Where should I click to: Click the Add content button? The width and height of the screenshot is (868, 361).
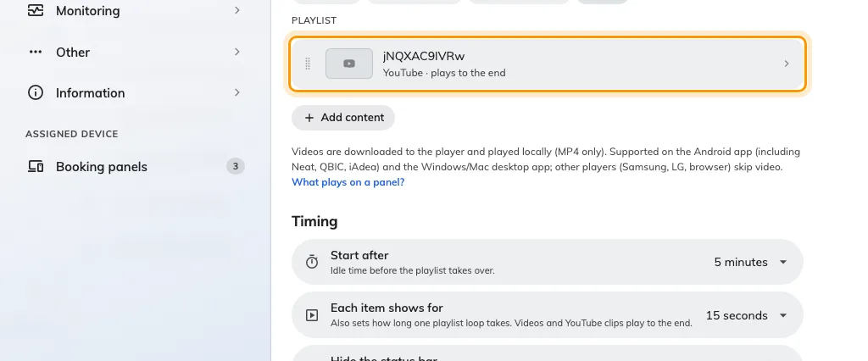343,118
